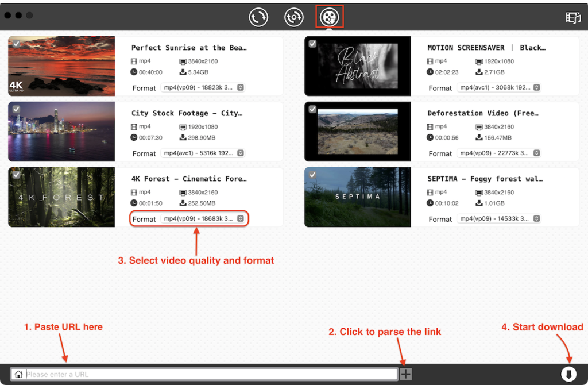The width and height of the screenshot is (588, 385).
Task: Expand the SEPTIMA format selector
Action: coord(536,219)
